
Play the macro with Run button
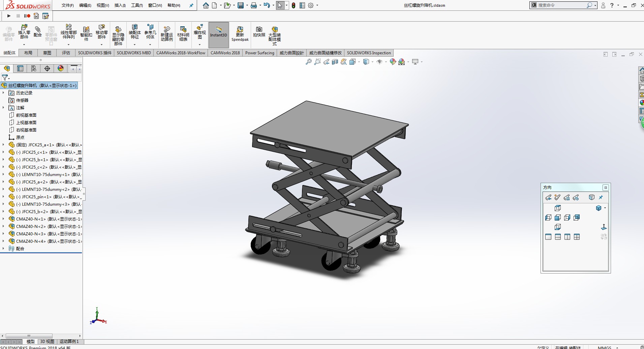pos(9,16)
